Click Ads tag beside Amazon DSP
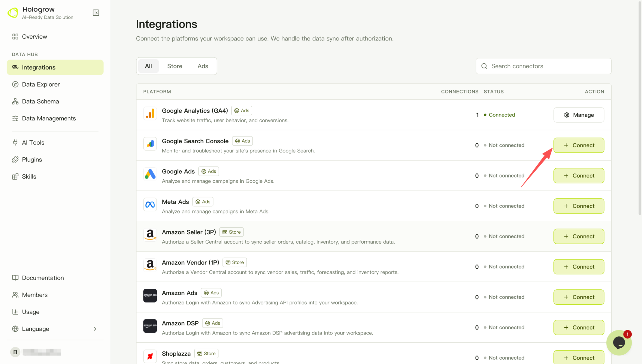Image resolution: width=642 pixels, height=364 pixels. click(213, 324)
